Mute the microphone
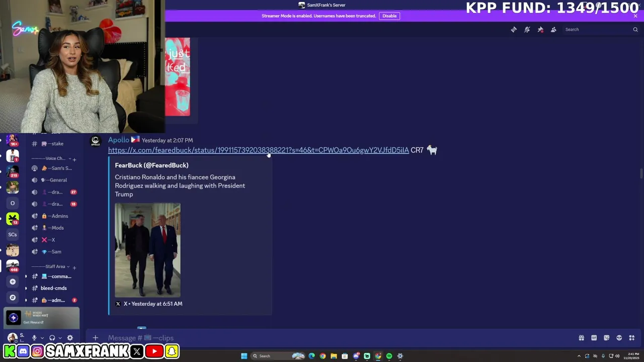Screen dimensions: 644x362 tap(34, 338)
